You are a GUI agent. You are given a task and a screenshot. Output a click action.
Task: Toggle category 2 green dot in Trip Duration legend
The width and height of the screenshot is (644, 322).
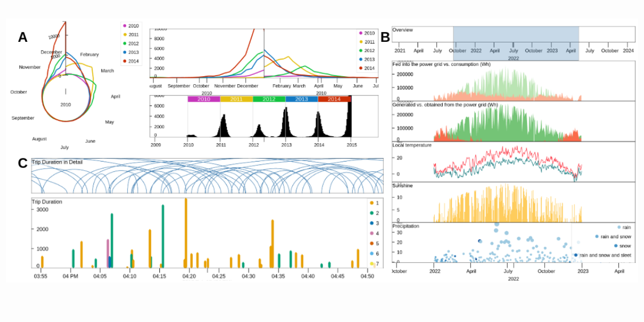372,213
